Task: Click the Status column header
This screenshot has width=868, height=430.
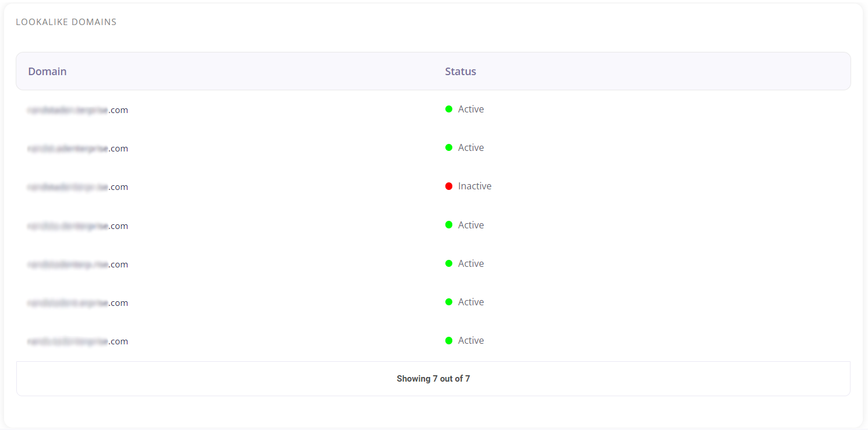Action: point(460,72)
